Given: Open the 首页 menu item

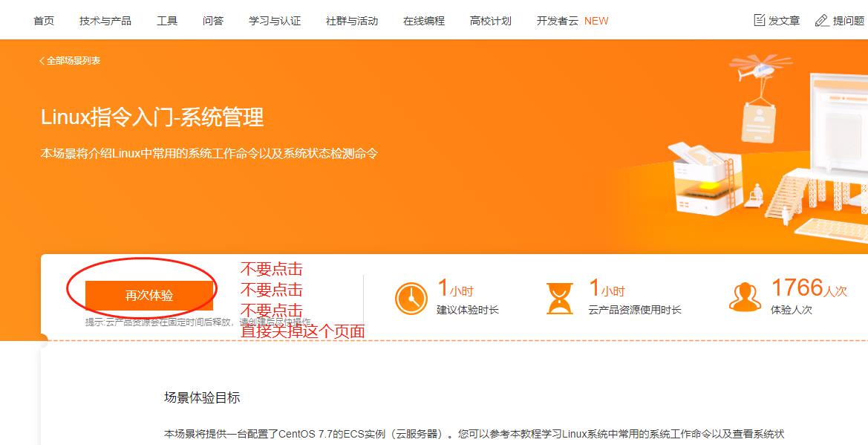Looking at the screenshot, I should (44, 21).
